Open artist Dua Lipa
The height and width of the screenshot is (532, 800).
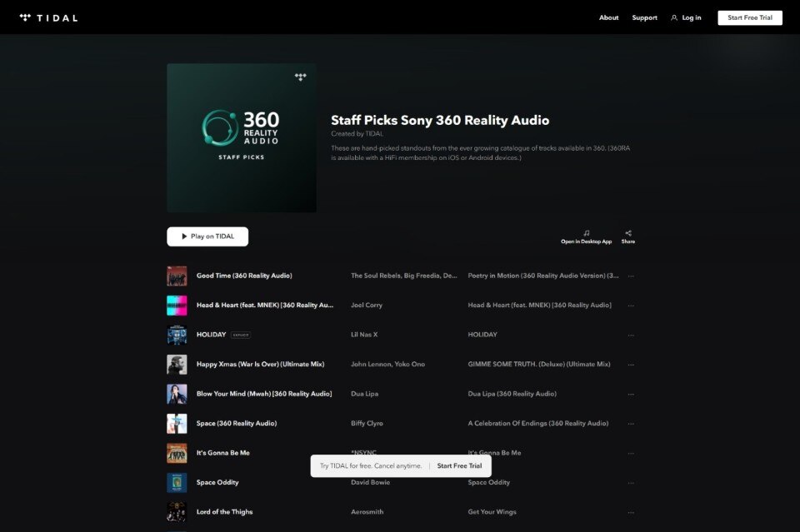(x=364, y=394)
